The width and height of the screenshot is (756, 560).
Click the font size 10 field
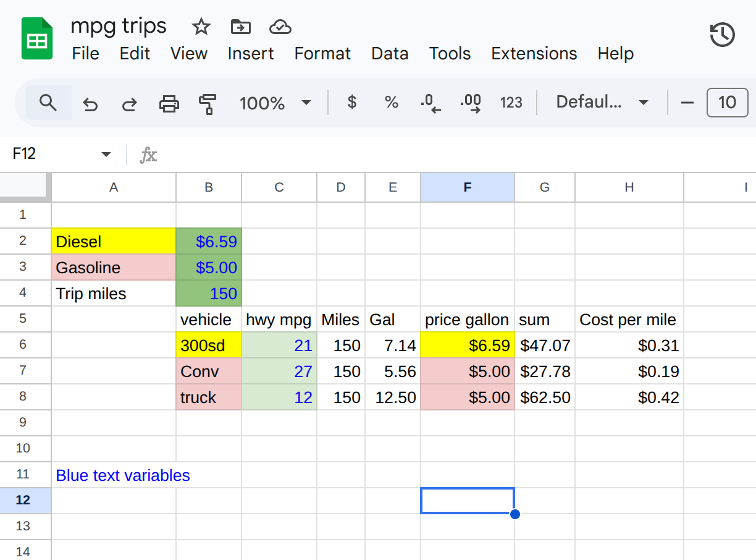click(728, 103)
